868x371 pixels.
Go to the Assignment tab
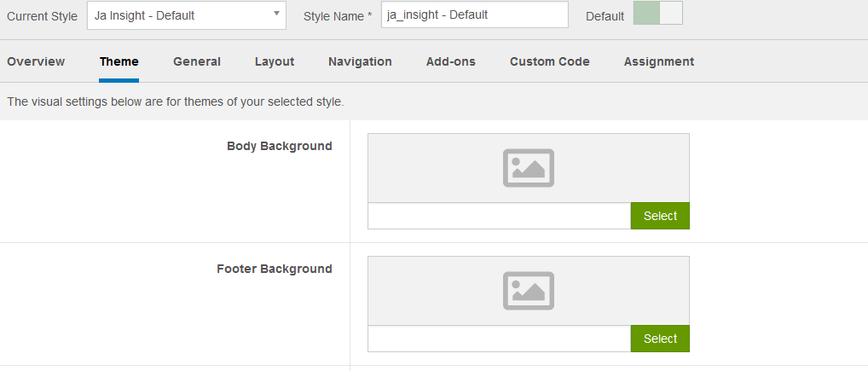(x=659, y=61)
